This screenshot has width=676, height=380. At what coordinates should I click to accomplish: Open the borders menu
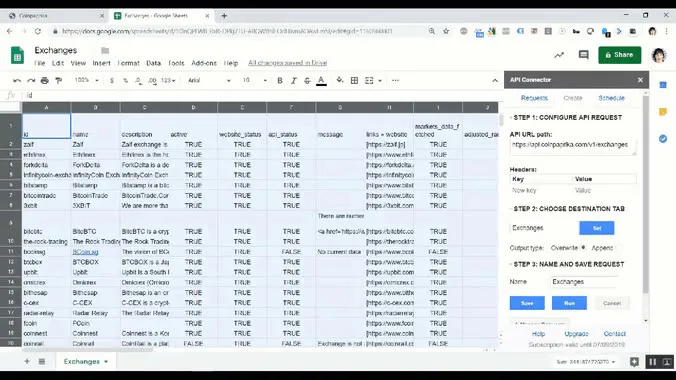point(354,81)
